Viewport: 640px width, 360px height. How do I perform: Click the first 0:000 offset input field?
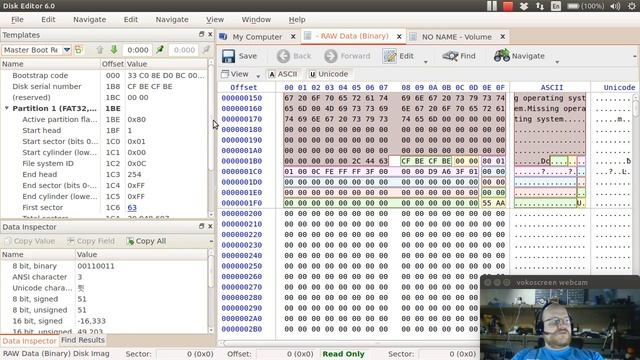pyautogui.click(x=138, y=50)
